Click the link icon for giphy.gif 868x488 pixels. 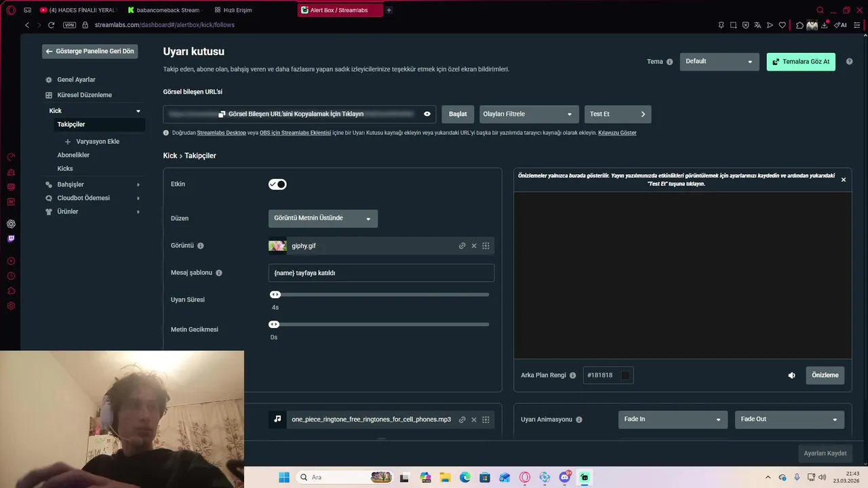pos(462,246)
